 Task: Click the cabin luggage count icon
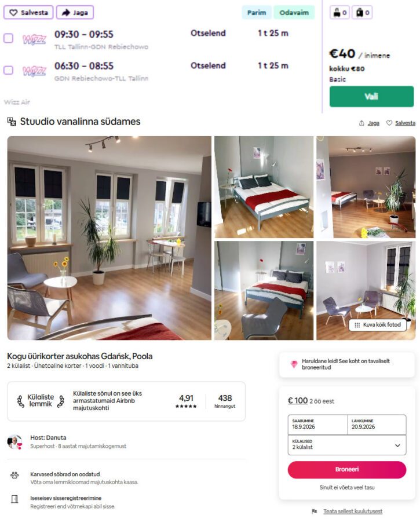click(362, 13)
